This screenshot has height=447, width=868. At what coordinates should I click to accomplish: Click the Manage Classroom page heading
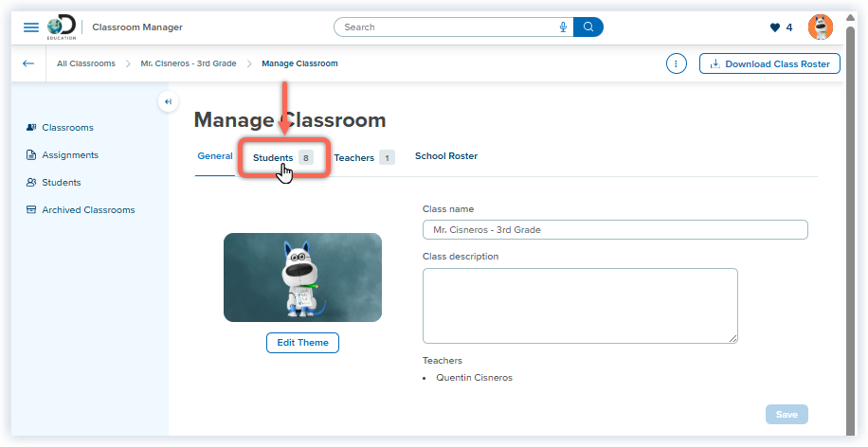(x=290, y=120)
